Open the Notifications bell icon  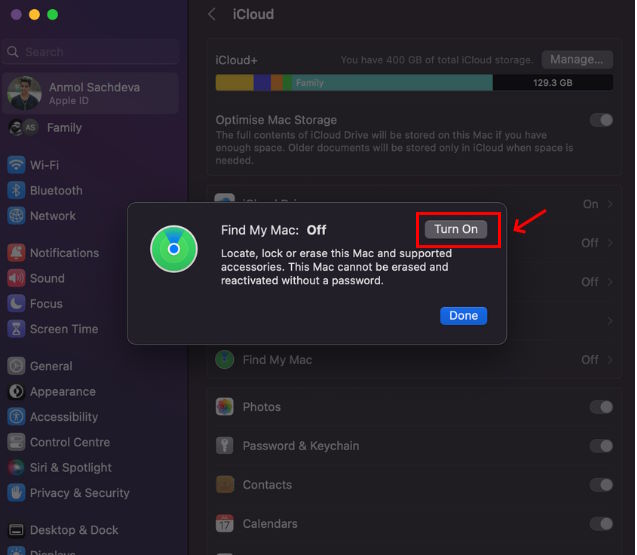point(16,253)
